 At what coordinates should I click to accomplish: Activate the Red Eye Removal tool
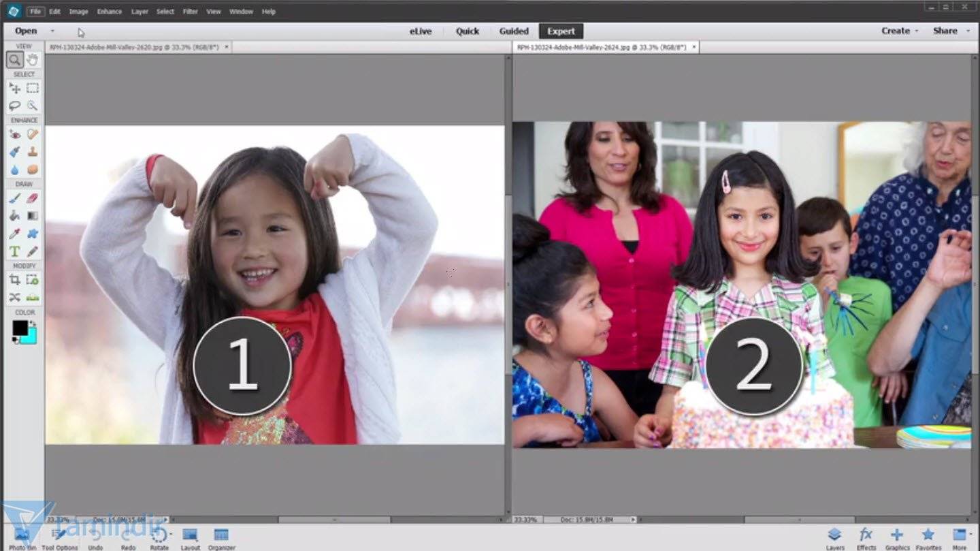(14, 134)
